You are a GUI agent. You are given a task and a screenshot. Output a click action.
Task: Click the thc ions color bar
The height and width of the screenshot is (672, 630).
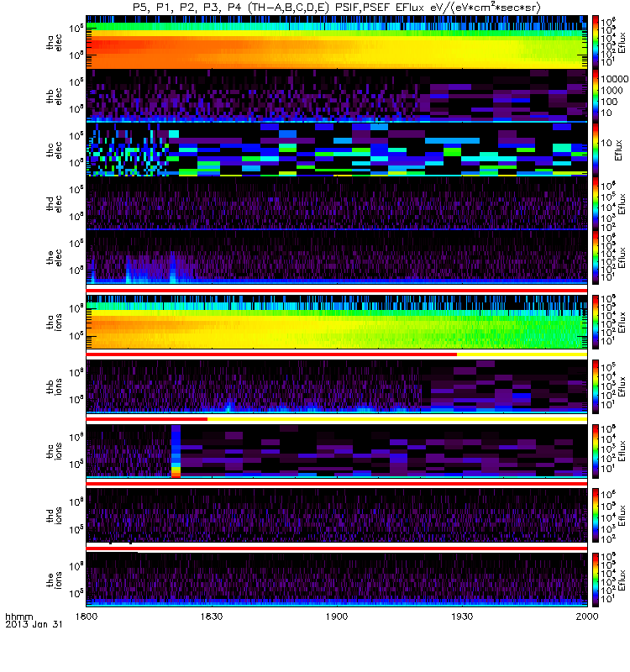596,451
